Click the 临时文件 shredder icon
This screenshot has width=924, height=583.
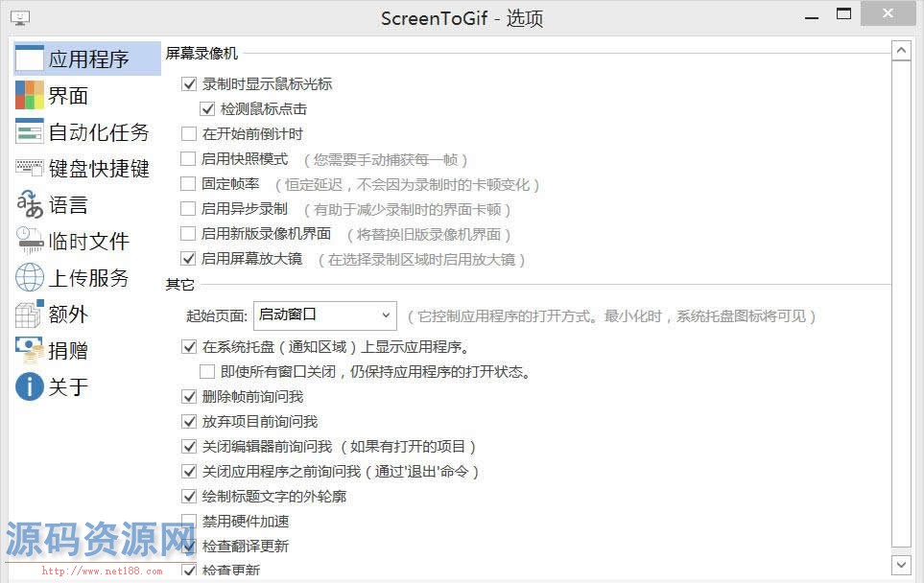29,241
